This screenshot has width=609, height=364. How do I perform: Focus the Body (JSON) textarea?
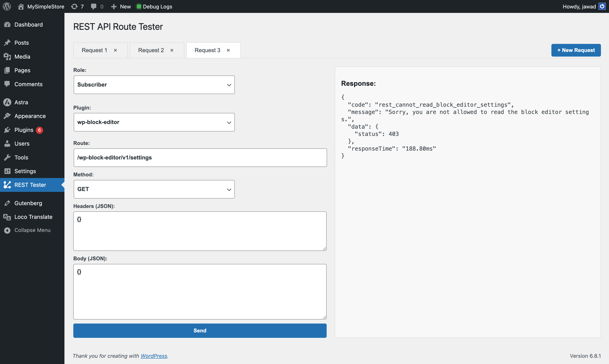click(200, 292)
